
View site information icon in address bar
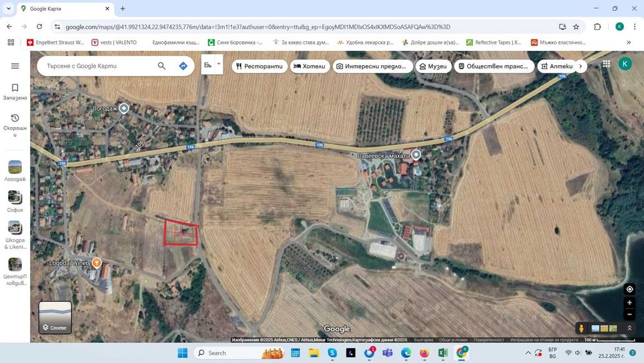point(57,26)
